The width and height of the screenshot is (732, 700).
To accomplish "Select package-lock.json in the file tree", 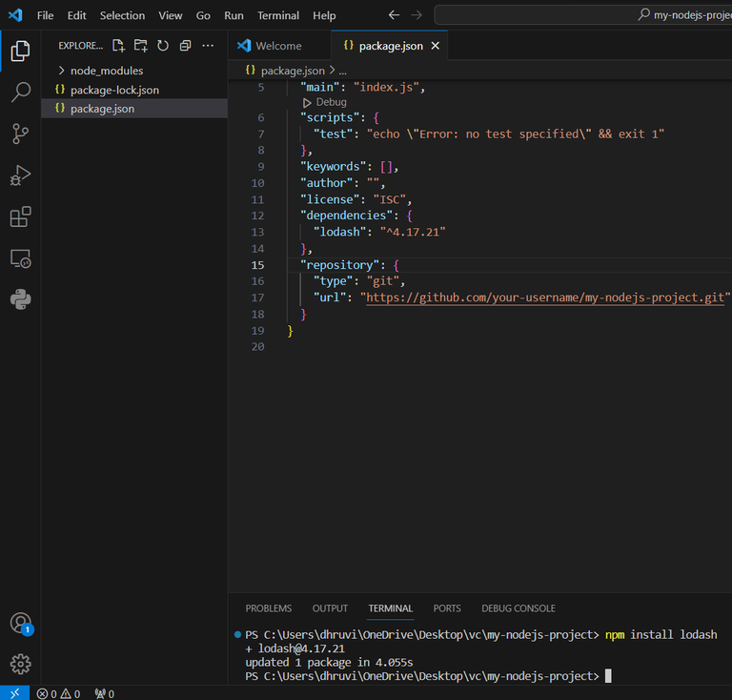I will click(x=114, y=90).
